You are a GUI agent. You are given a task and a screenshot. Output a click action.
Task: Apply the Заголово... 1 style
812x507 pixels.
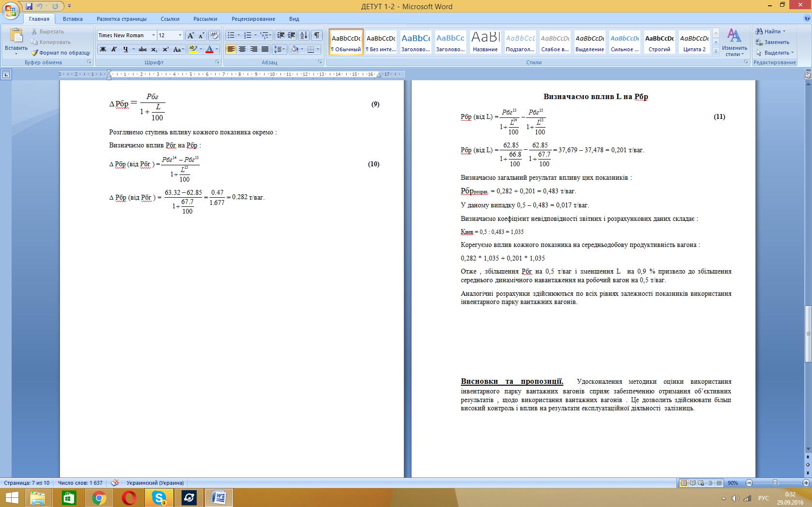coord(415,43)
